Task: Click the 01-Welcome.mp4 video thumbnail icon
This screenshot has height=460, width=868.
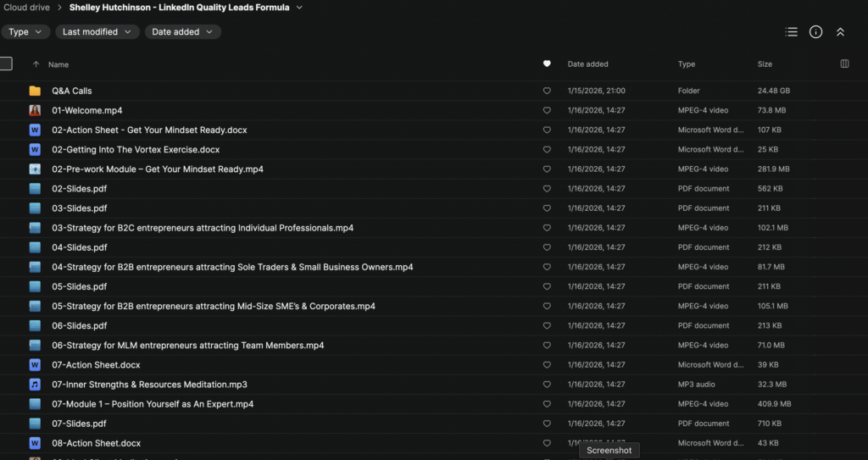Action: tap(35, 110)
